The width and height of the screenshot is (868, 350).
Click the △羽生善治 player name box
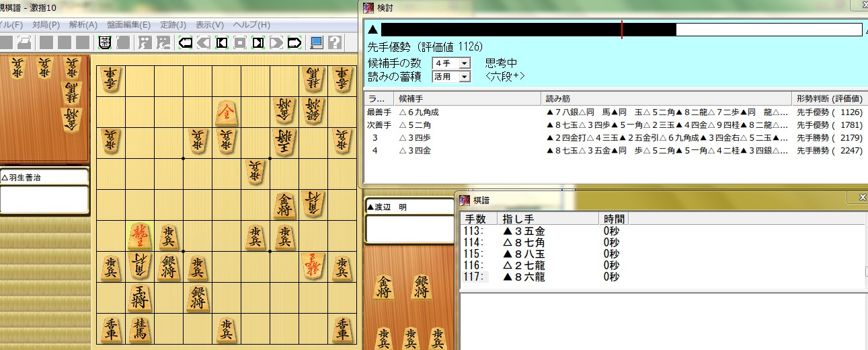[44, 178]
